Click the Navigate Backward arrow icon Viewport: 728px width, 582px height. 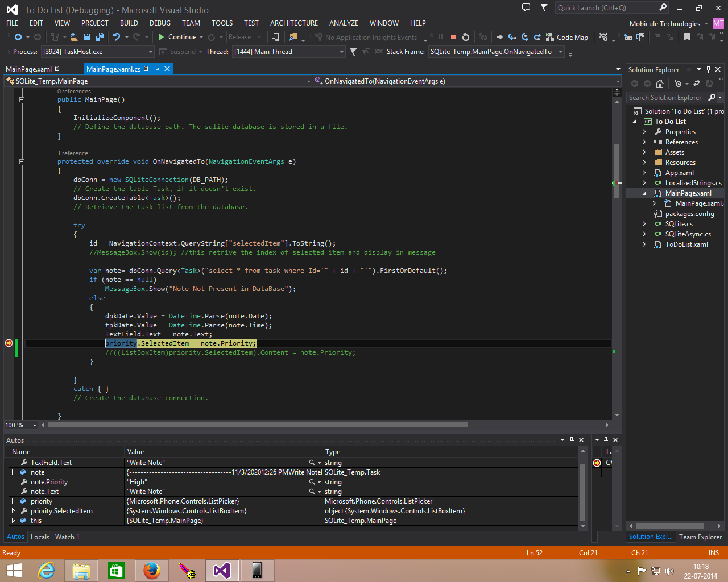pos(18,37)
